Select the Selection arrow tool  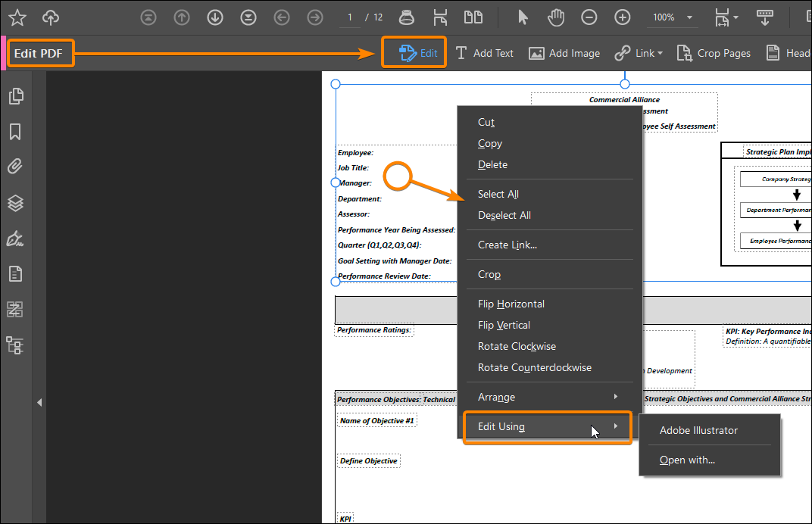click(522, 17)
